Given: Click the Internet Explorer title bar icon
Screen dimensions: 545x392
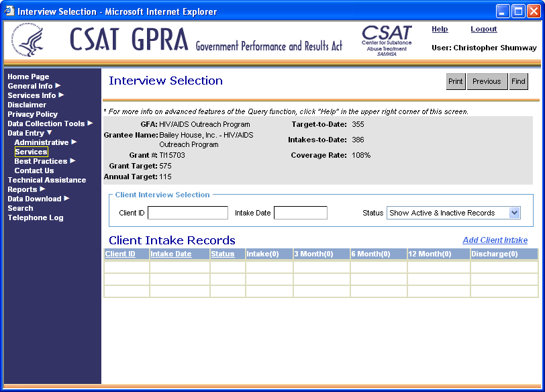Looking at the screenshot, I should (9, 11).
